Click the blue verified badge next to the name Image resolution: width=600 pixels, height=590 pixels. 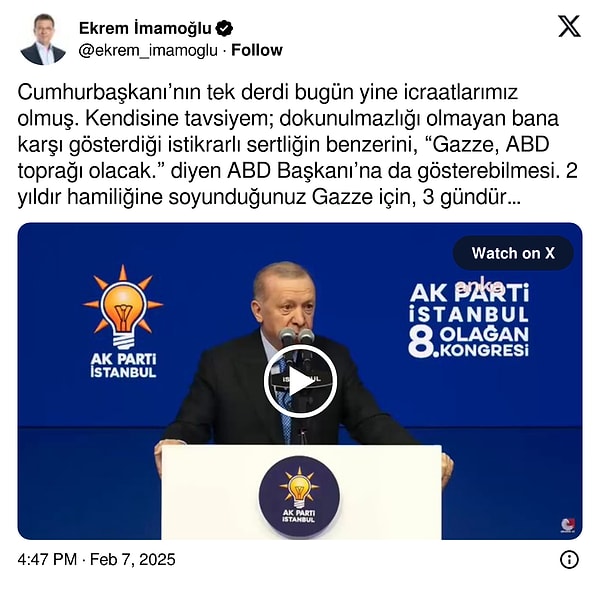(x=224, y=29)
